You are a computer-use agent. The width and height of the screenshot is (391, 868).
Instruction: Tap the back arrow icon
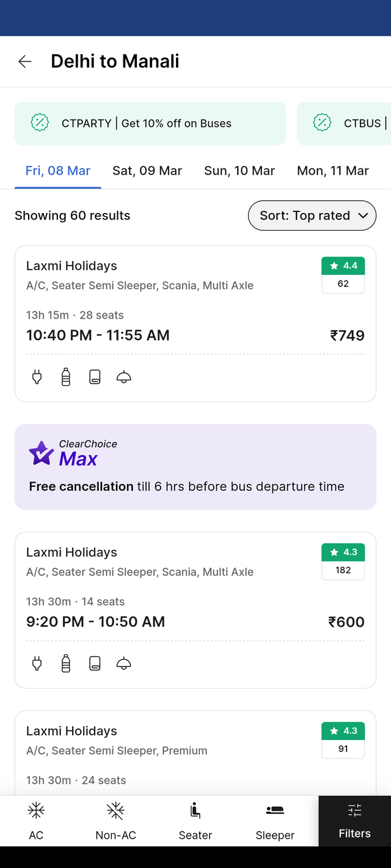click(x=24, y=61)
